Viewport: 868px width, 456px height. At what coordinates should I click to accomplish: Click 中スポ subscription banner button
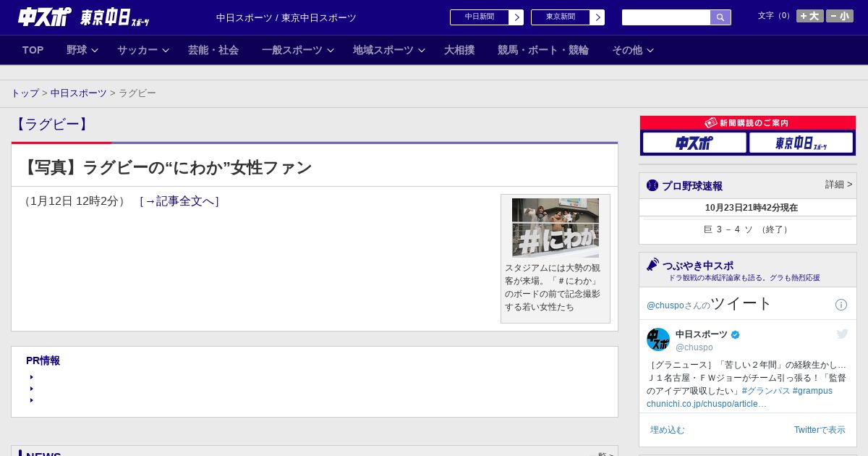(x=694, y=143)
